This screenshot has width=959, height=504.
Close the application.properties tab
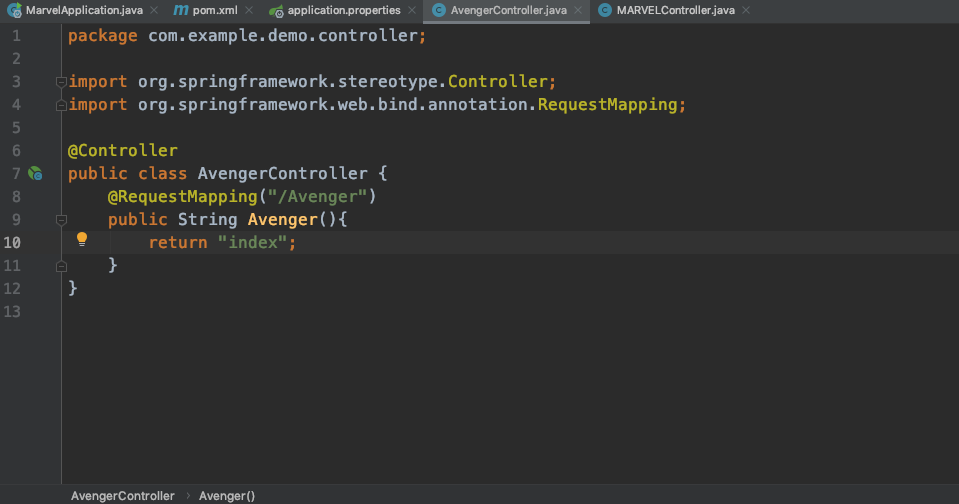[412, 10]
